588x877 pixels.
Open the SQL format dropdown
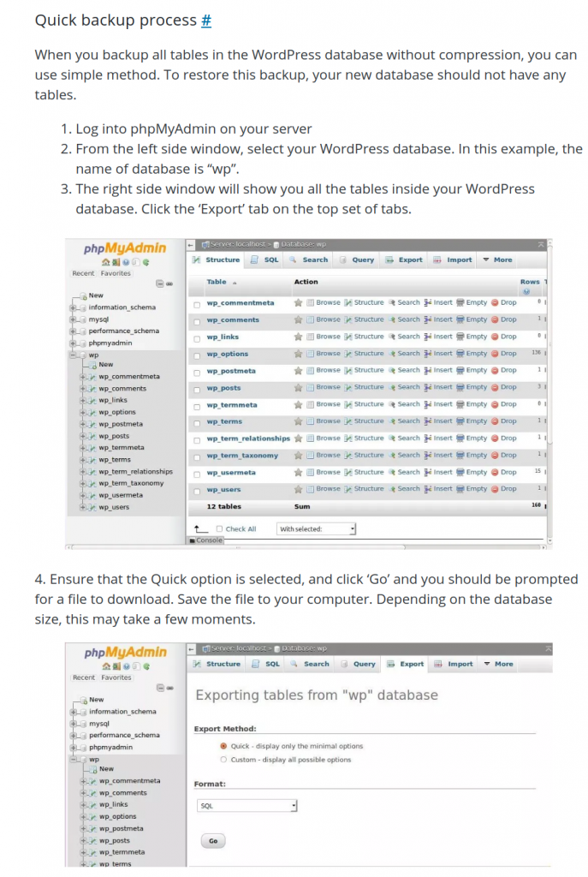coord(247,806)
